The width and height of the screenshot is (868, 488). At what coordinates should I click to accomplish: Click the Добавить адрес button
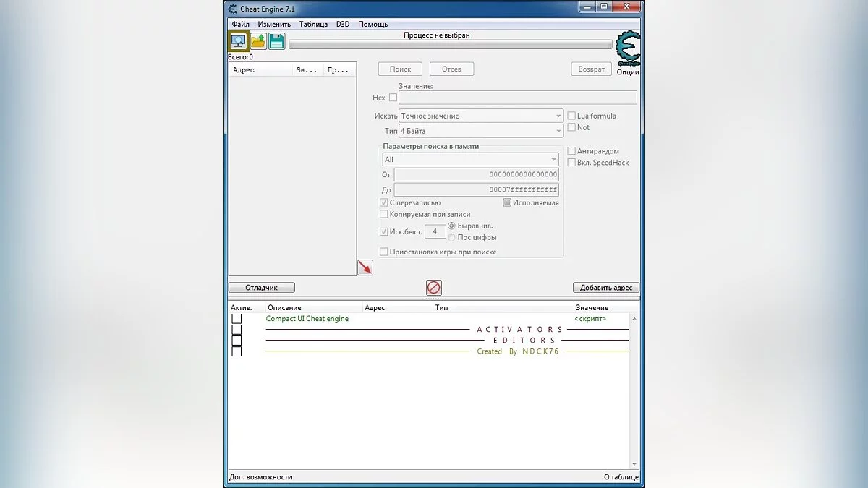click(x=605, y=287)
